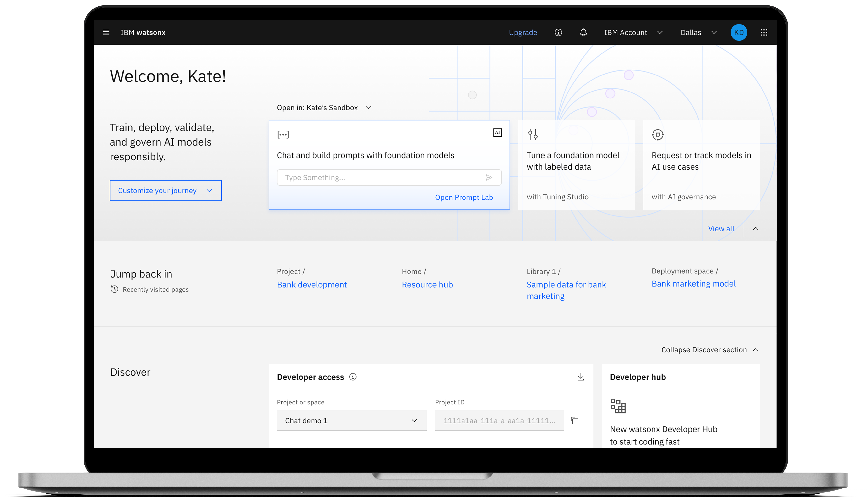Collapse the task cards with chevron beside View all
The height and width of the screenshot is (502, 868).
(755, 229)
